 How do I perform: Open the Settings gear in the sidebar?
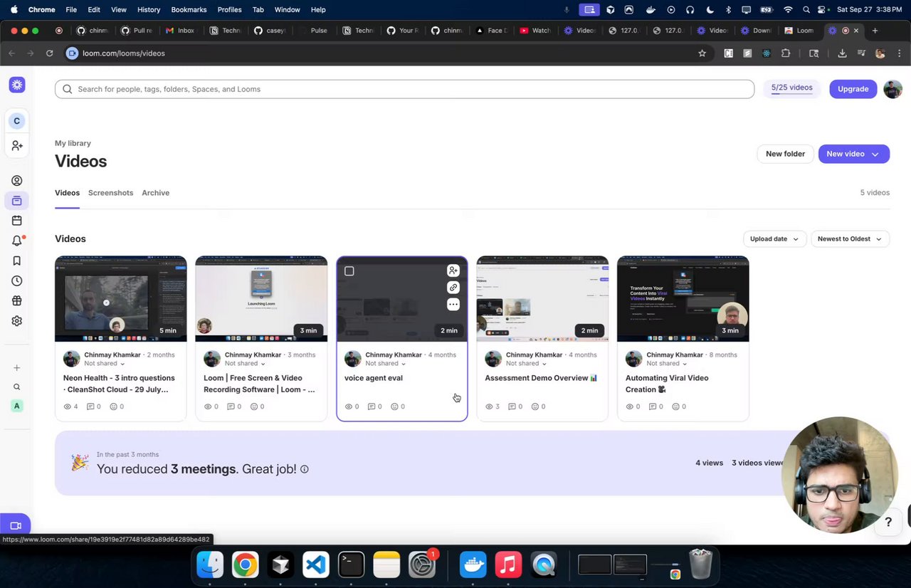(17, 321)
